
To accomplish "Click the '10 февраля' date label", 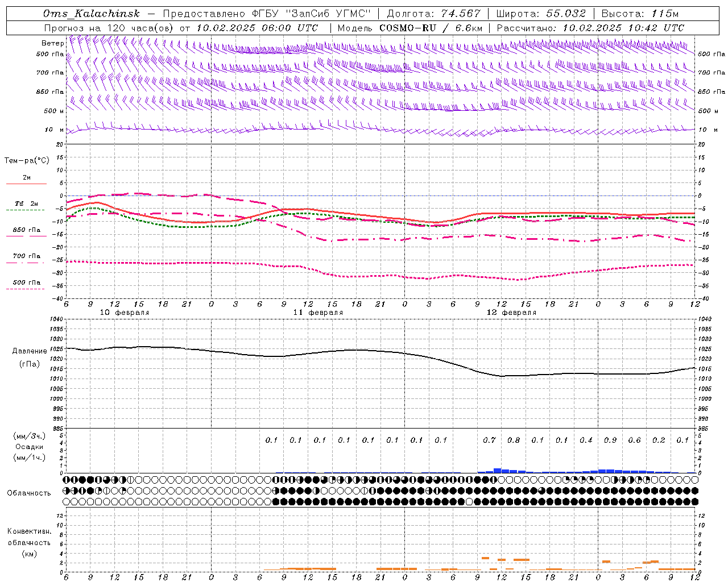I will (125, 313).
